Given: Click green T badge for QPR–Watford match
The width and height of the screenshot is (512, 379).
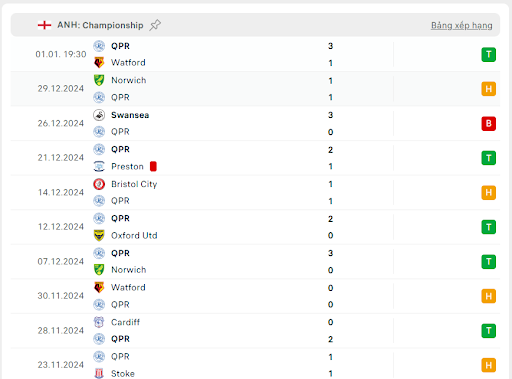Looking at the screenshot, I should click(489, 55).
